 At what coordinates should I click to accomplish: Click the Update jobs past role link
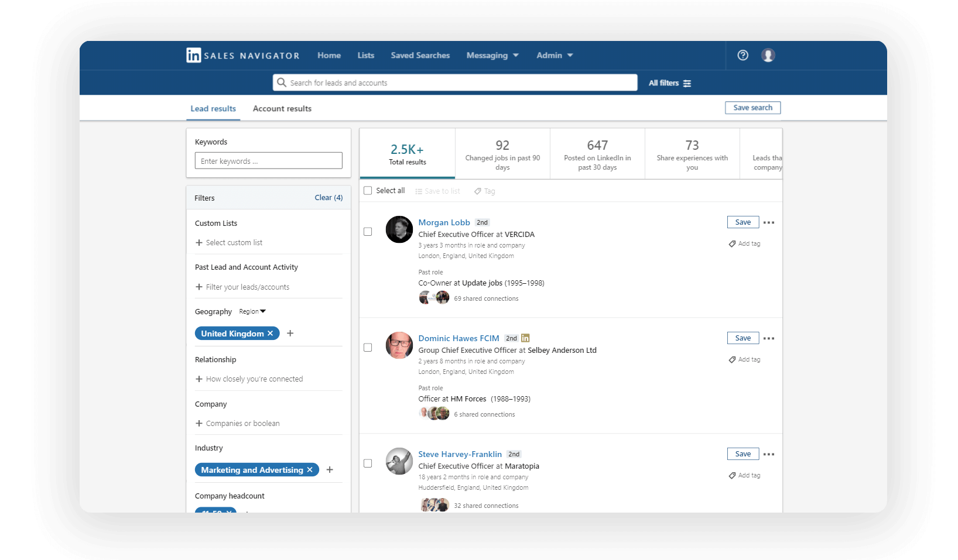(482, 283)
